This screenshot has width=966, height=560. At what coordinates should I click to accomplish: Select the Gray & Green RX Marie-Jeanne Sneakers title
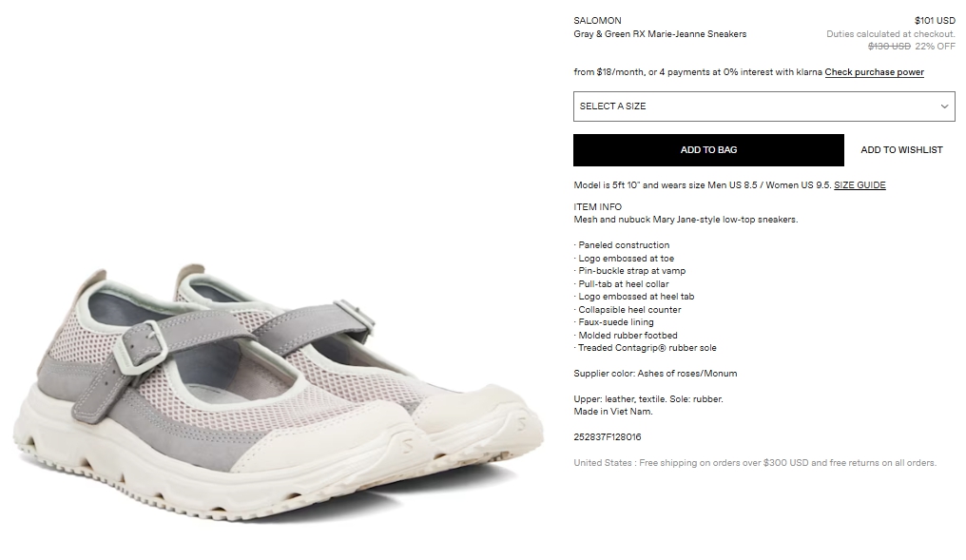(660, 34)
